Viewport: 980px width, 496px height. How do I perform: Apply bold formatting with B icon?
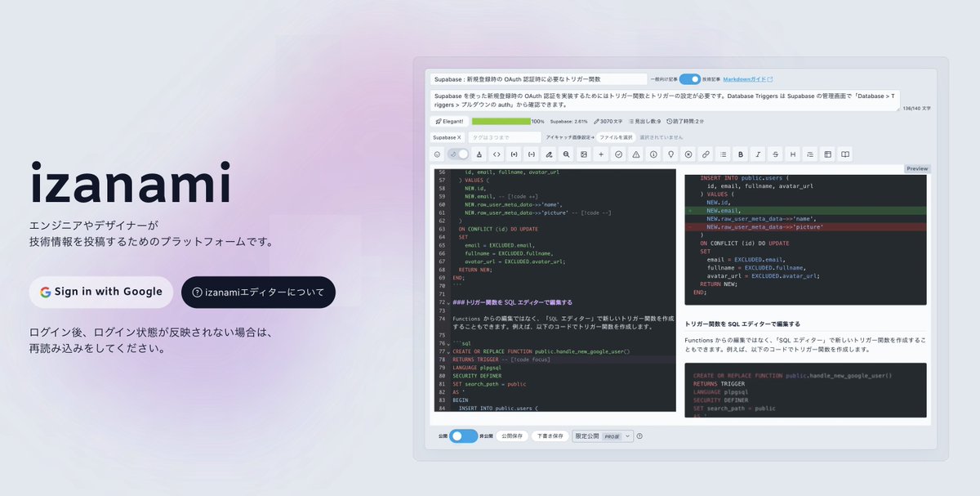741,154
